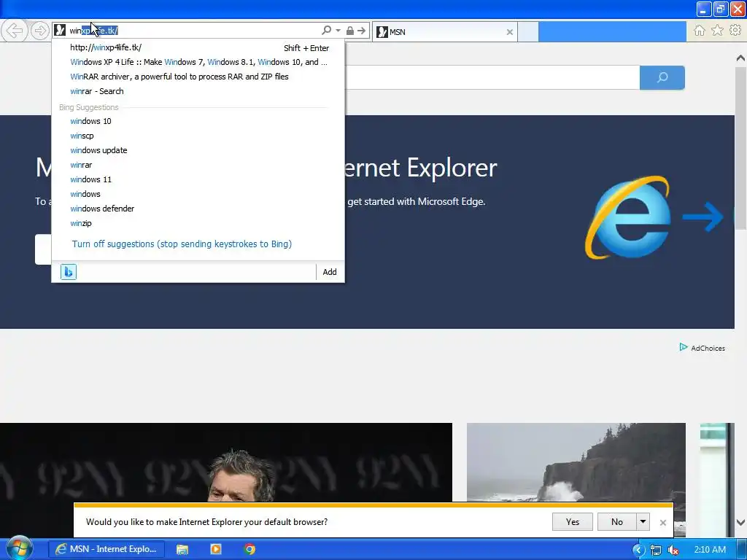Open the address bar autocomplete dropdown arrow
Viewport: 747px width, 560px height.
click(x=338, y=31)
